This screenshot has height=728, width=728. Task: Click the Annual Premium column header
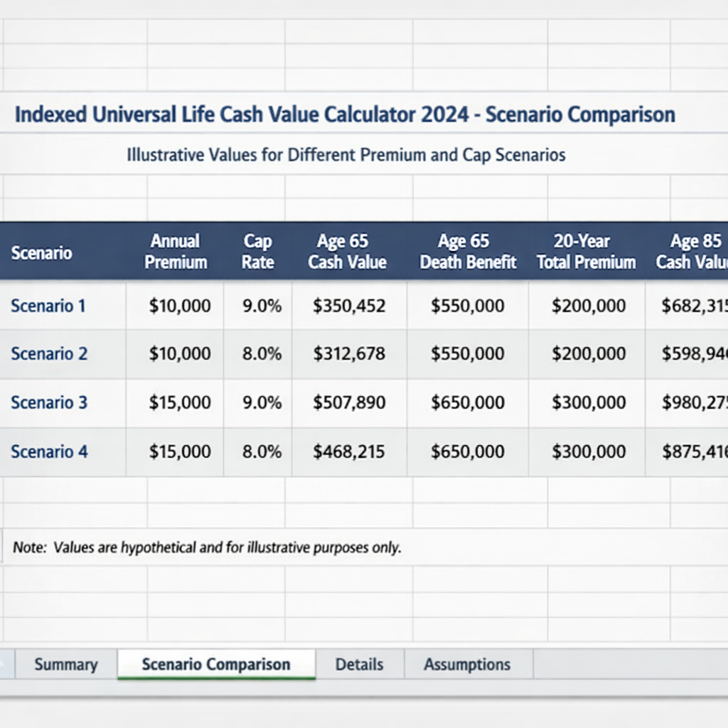point(176,251)
